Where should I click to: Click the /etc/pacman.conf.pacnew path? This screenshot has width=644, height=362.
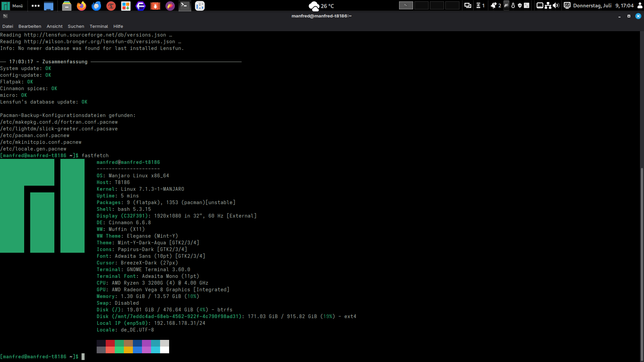point(35,135)
